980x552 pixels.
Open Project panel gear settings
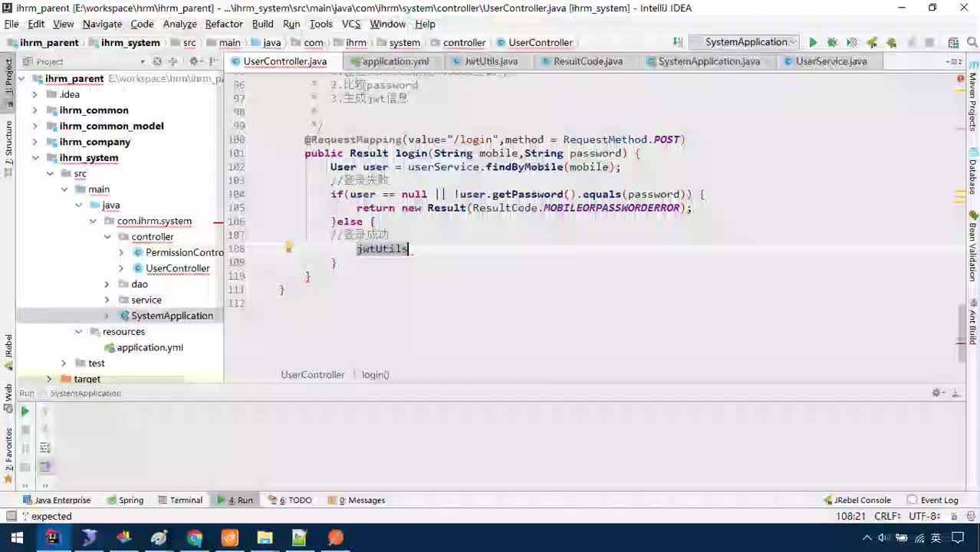(195, 61)
